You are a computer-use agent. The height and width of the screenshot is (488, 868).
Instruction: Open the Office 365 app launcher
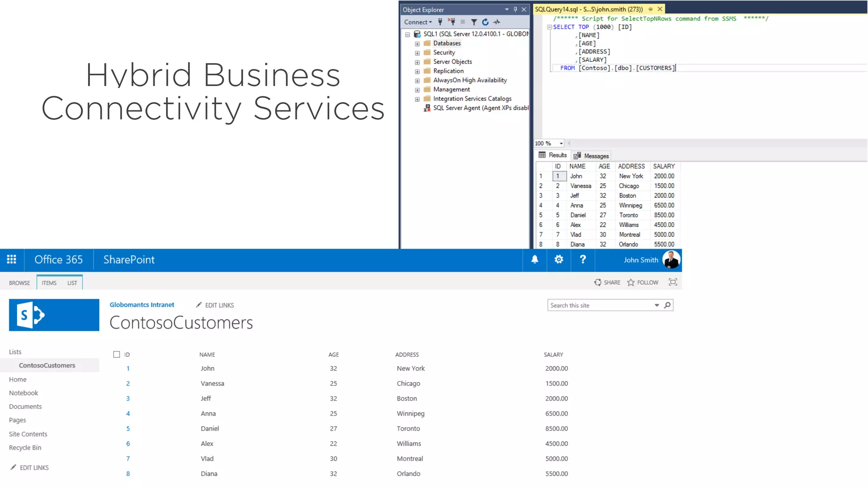pos(12,260)
